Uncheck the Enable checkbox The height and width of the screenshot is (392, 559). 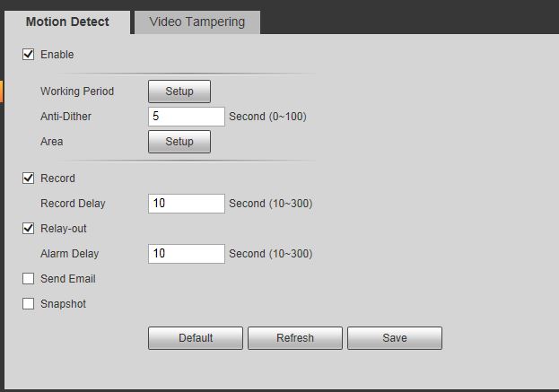[x=28, y=54]
